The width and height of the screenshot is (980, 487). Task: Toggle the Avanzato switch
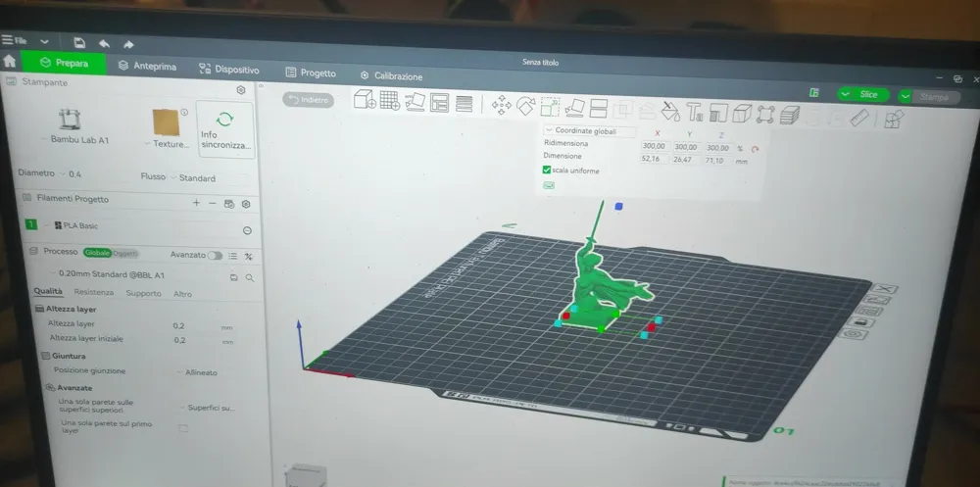coord(215,256)
